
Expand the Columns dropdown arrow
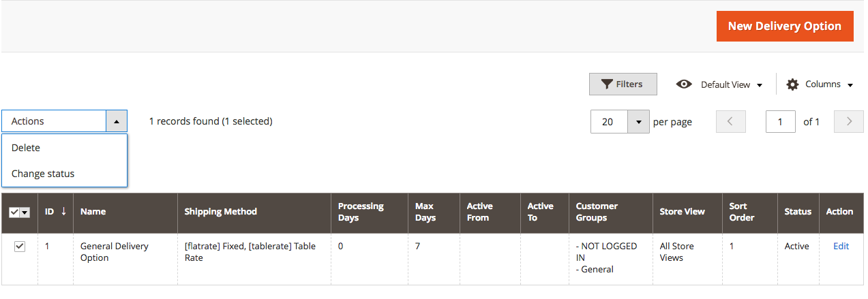[850, 85]
